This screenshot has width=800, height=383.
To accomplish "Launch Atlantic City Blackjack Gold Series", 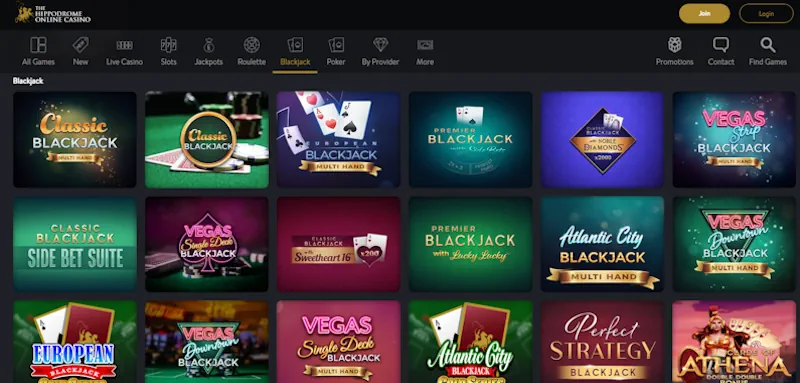I will click(x=470, y=342).
